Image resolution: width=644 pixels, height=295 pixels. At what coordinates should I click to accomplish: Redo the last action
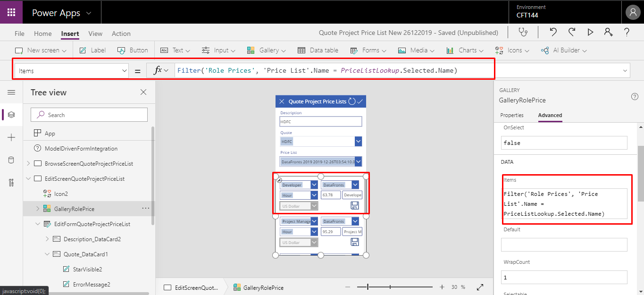(x=572, y=32)
